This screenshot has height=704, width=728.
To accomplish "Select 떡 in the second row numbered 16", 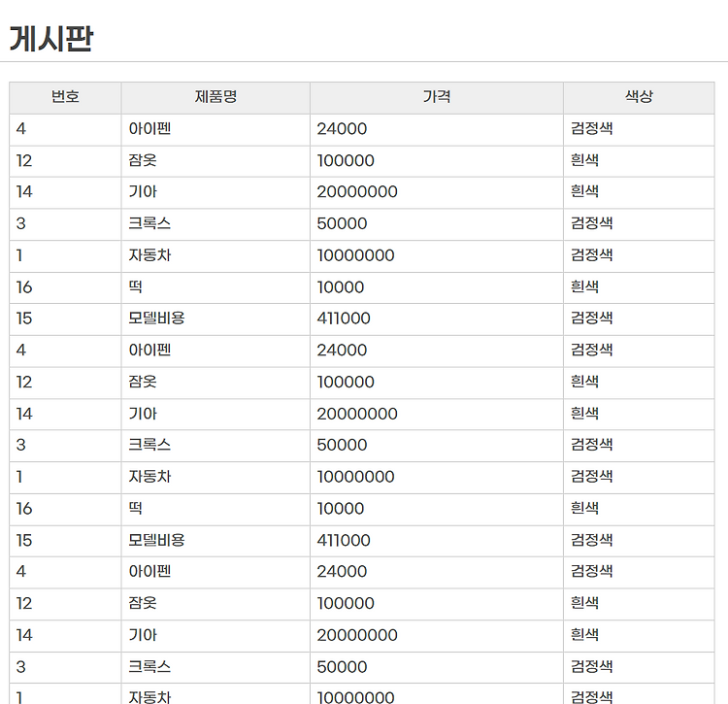I will click(135, 509).
